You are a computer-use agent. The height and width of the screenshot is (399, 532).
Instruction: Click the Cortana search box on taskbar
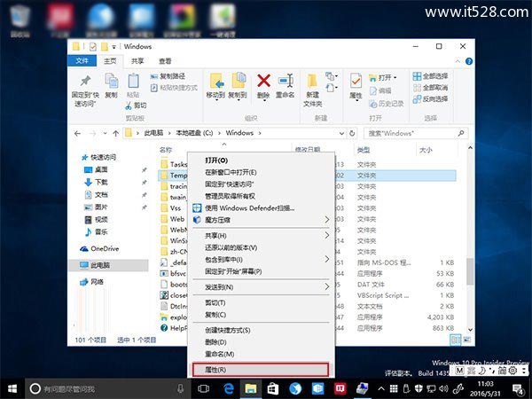point(107,388)
